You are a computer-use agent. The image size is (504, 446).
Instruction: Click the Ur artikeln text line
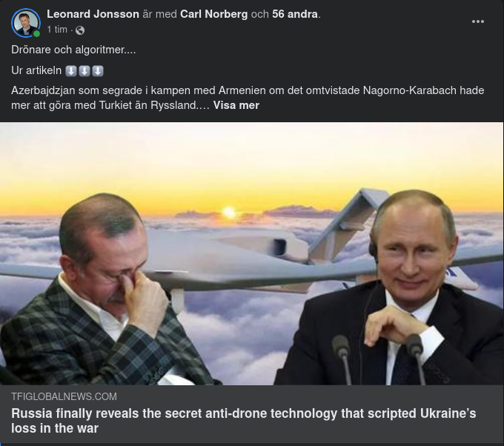[x=36, y=70]
